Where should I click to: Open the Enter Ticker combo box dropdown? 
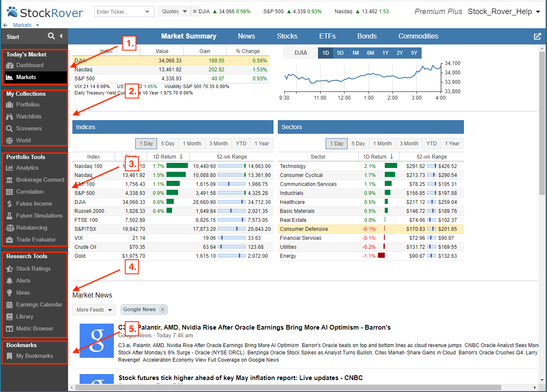tap(148, 12)
